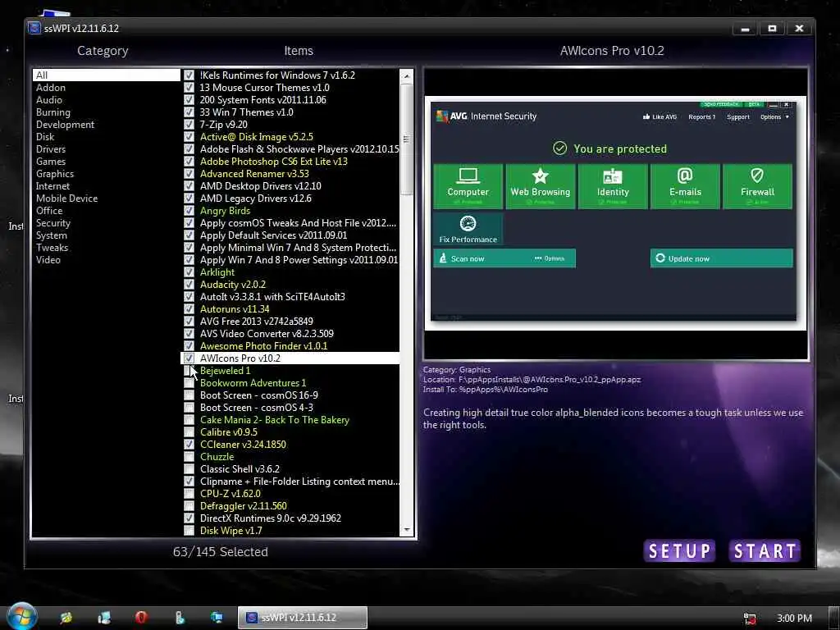Image resolution: width=840 pixels, height=630 pixels.
Task: Choose the Internet category
Action: (x=52, y=186)
